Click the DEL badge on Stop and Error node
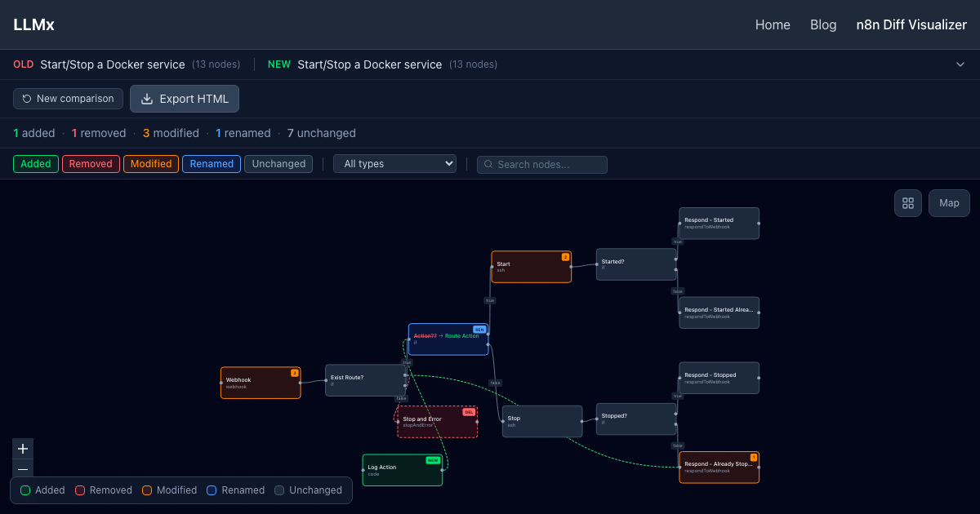980x514 pixels. point(469,412)
